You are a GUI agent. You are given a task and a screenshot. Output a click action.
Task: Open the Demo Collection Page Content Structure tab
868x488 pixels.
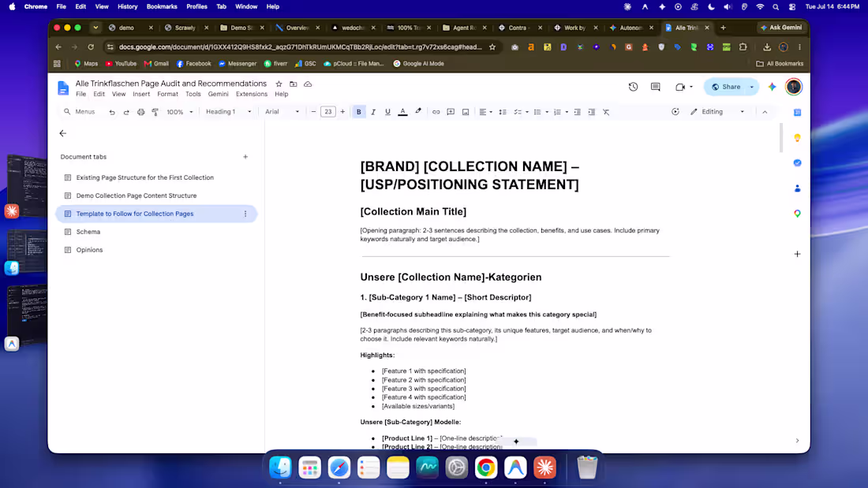[x=137, y=196]
